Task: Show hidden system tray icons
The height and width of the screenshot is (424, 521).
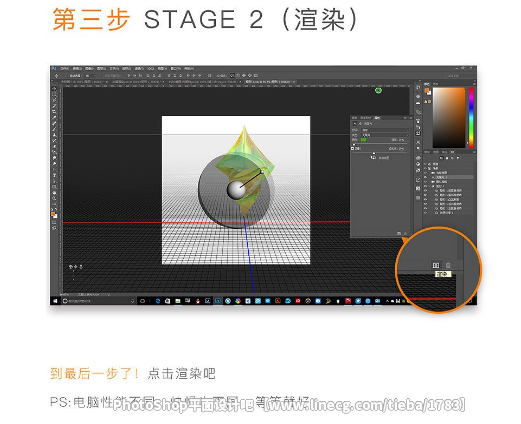Action: point(387,301)
